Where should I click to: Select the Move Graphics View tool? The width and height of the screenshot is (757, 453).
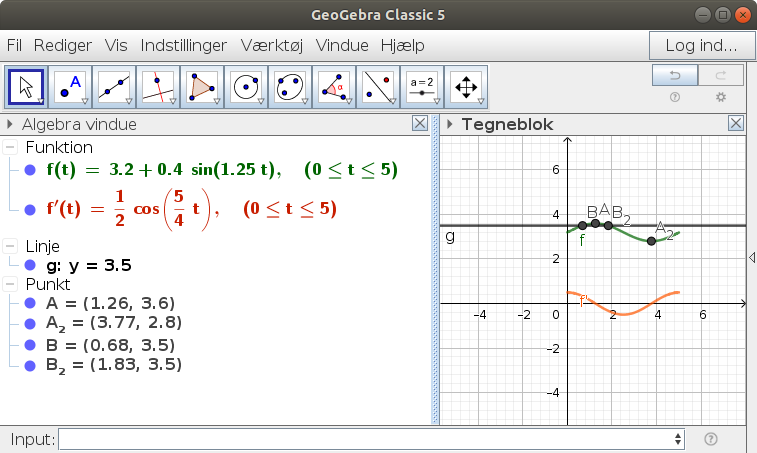pos(465,87)
